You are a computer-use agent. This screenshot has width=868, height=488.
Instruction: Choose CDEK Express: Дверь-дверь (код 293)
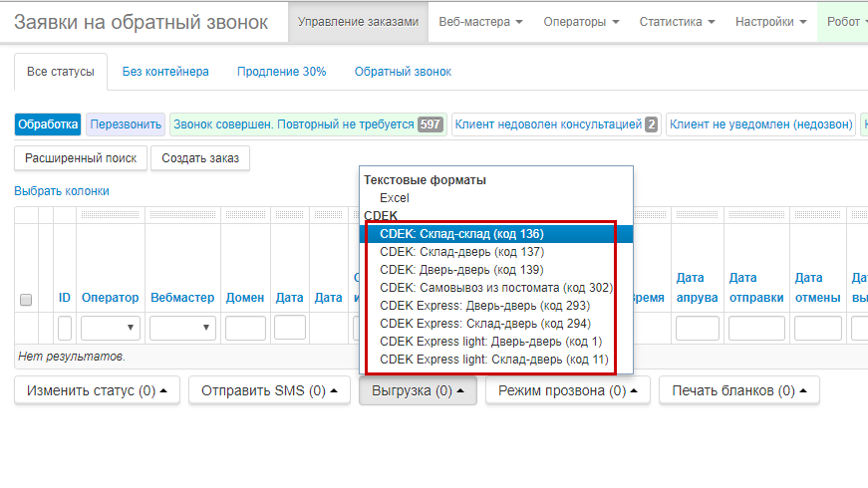(484, 306)
